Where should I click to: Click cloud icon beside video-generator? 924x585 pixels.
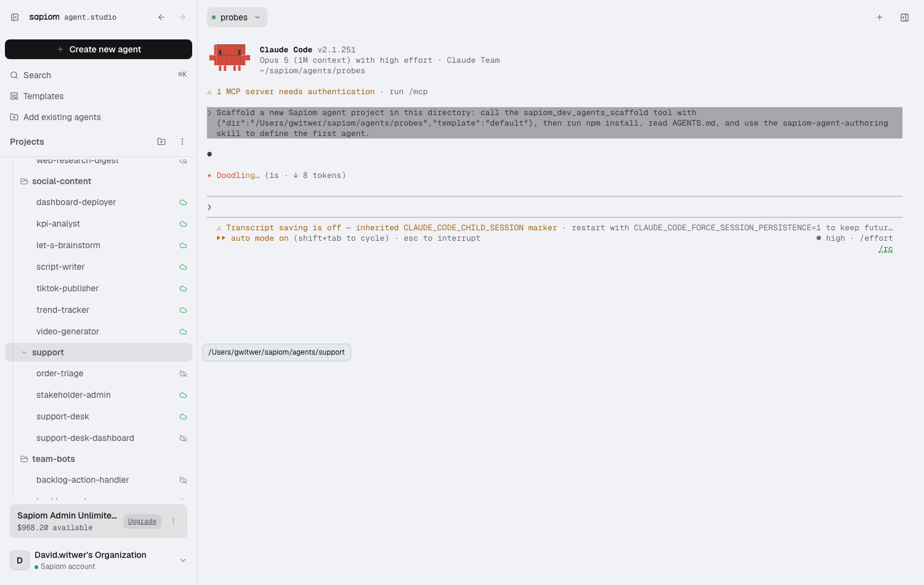coord(183,332)
